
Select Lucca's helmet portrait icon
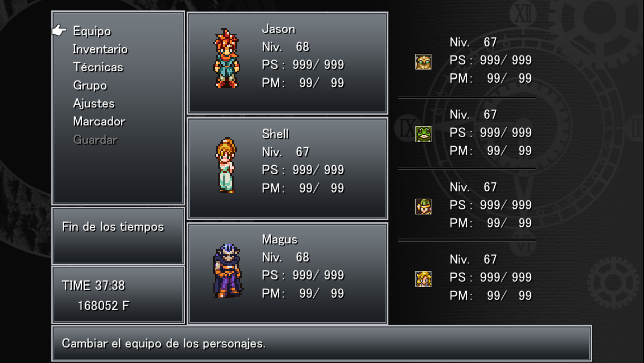[x=423, y=207]
